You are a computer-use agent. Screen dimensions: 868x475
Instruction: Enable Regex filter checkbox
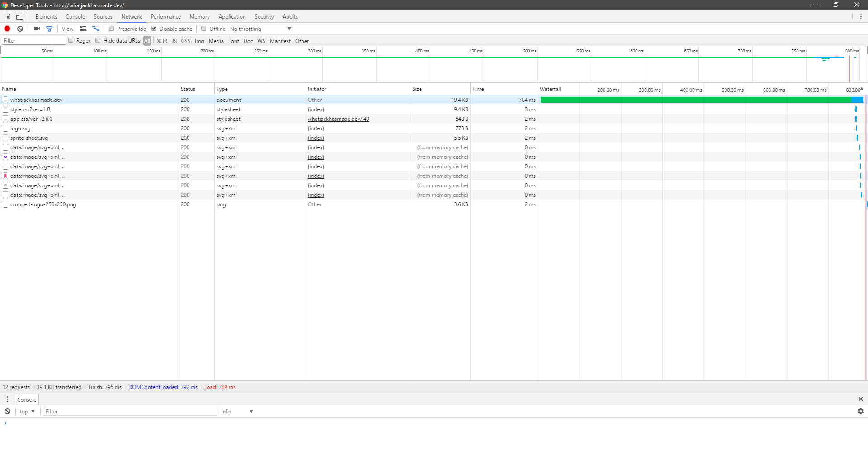[71, 40]
